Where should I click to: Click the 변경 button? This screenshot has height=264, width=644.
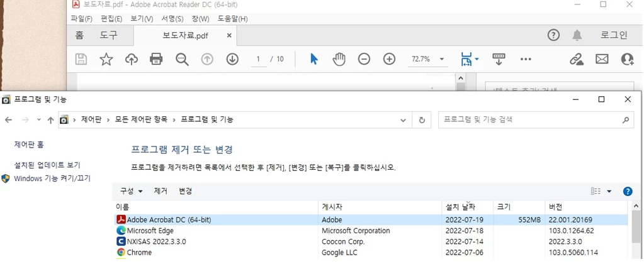click(x=185, y=192)
